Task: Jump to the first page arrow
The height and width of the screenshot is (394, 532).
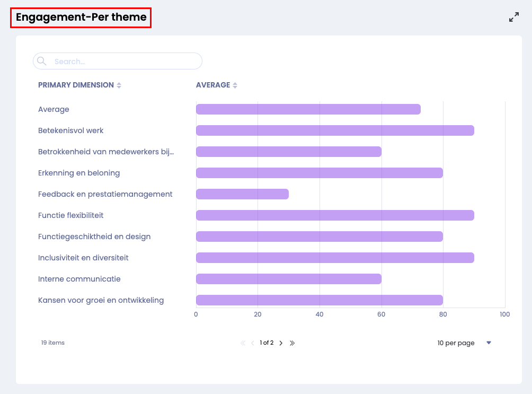Action: pyautogui.click(x=243, y=343)
